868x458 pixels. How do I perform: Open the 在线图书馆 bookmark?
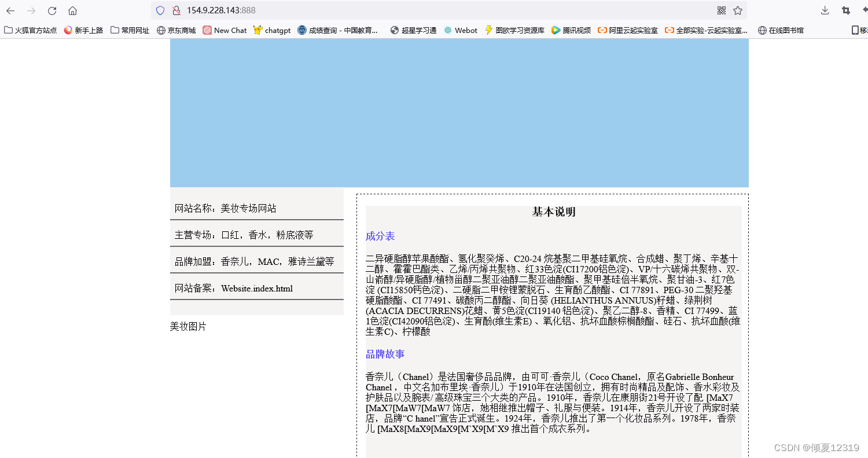click(781, 30)
